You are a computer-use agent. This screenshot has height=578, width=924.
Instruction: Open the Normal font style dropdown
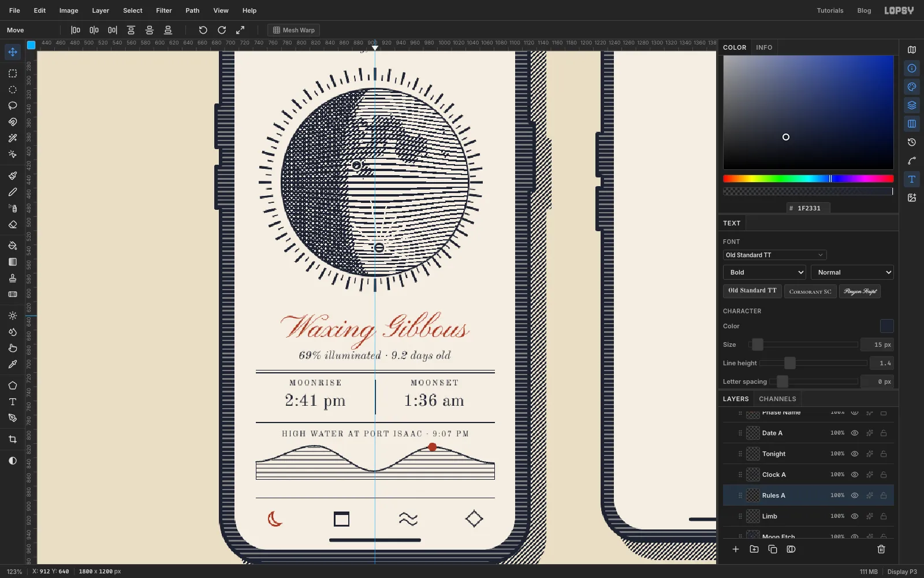852,272
